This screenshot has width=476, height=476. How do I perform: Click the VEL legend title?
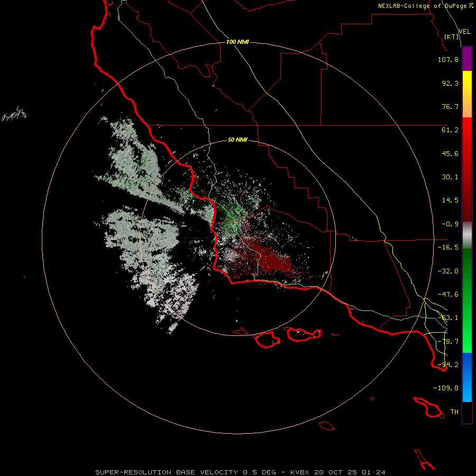coord(464,31)
